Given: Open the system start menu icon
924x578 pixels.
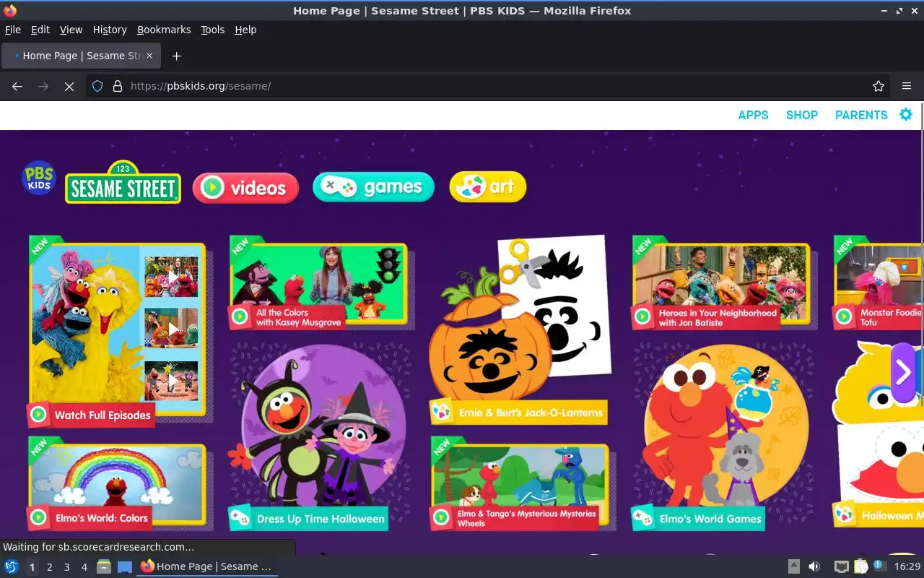Looking at the screenshot, I should 11,566.
